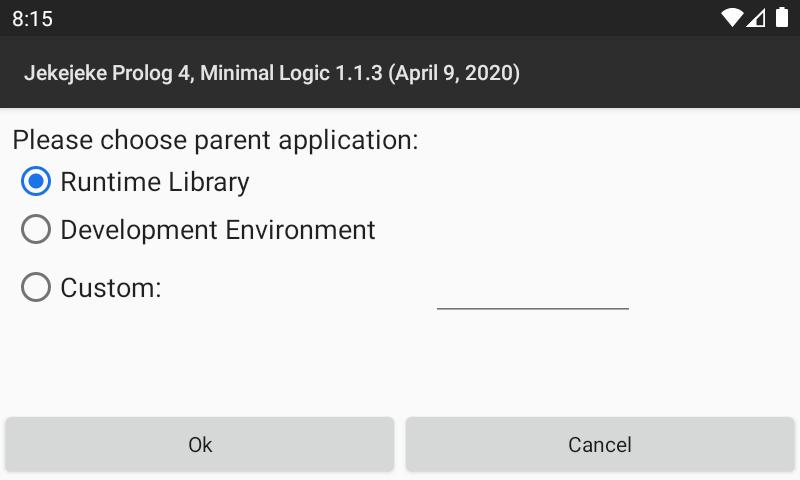Dismiss the dialog via the Cancel label
This screenshot has width=800, height=480.
(x=600, y=445)
